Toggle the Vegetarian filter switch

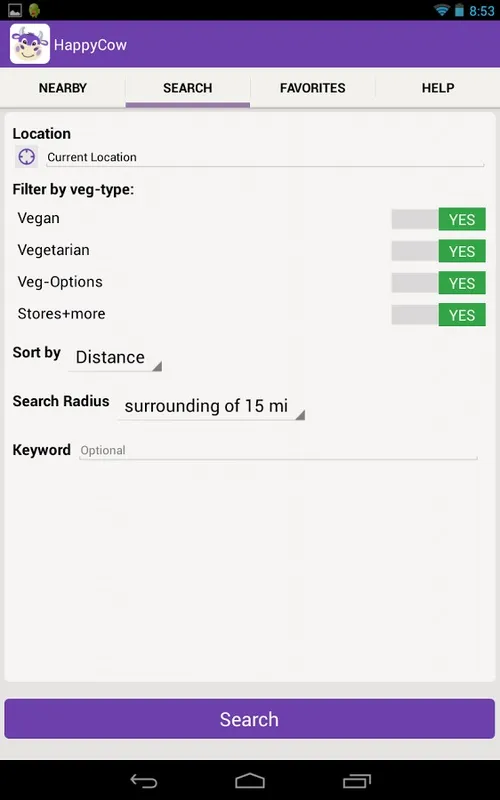[x=438, y=251]
